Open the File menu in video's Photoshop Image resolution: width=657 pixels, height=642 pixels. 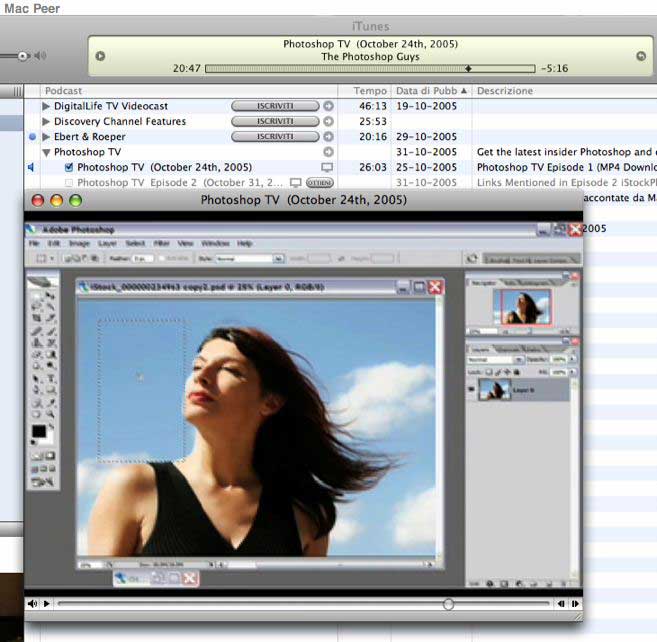click(34, 243)
